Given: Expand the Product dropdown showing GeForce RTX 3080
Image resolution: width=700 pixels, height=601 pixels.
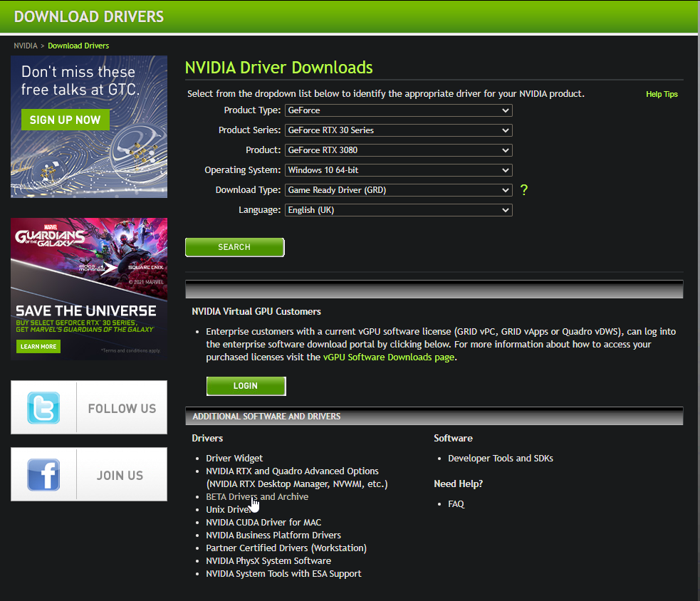Looking at the screenshot, I should [x=398, y=150].
